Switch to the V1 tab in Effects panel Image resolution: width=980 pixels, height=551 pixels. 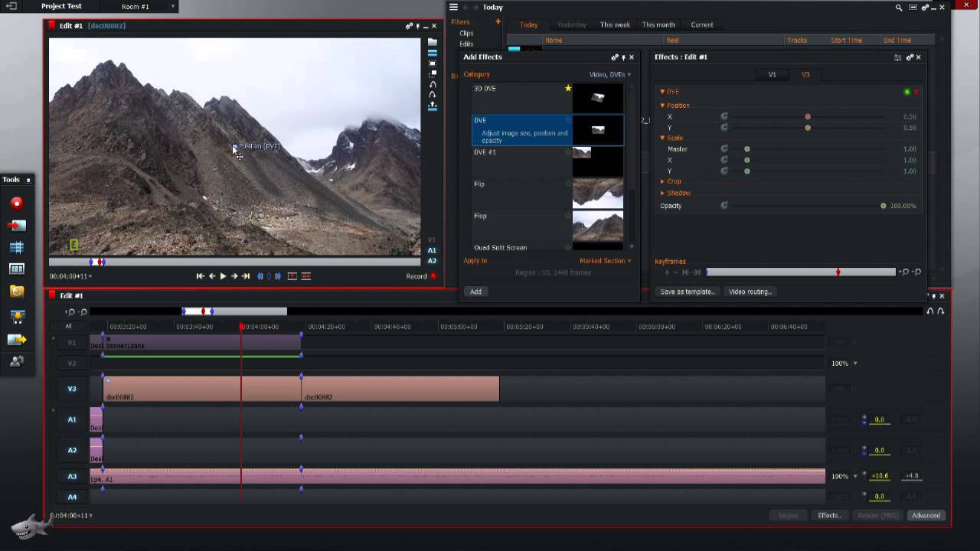(x=772, y=75)
